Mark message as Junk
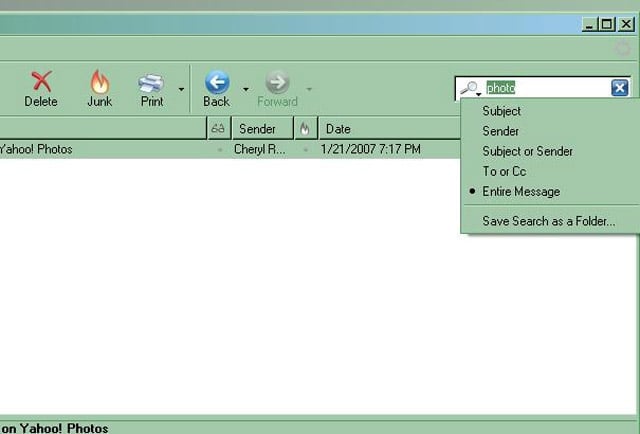The width and height of the screenshot is (640, 434). [x=100, y=89]
